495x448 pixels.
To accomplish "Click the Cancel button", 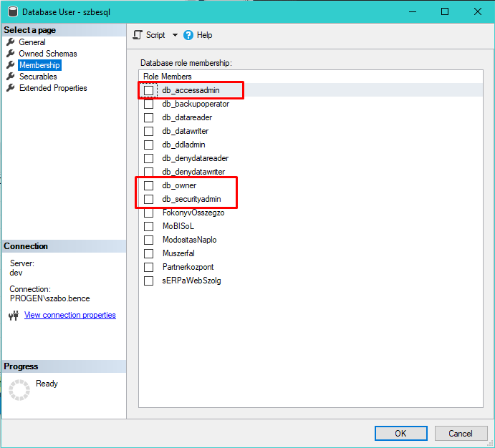I will click(x=461, y=434).
